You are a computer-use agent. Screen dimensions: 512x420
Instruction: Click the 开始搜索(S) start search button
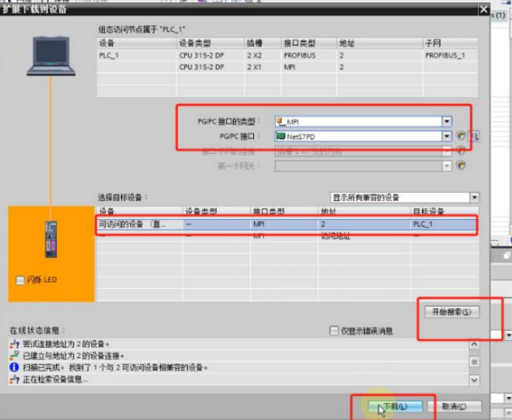click(452, 311)
